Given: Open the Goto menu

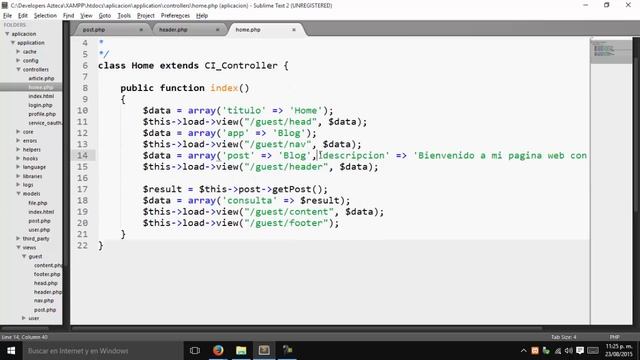Looking at the screenshot, I should (104, 16).
